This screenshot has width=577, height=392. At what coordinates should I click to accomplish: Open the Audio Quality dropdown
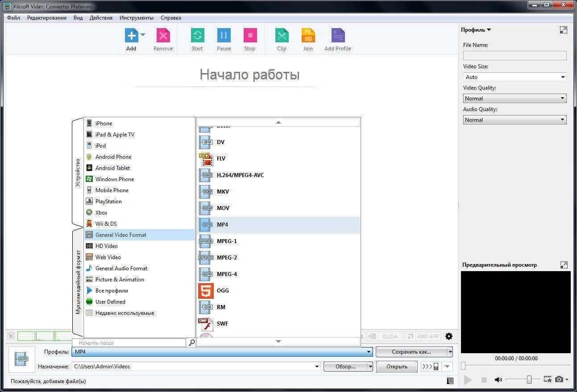tap(515, 120)
